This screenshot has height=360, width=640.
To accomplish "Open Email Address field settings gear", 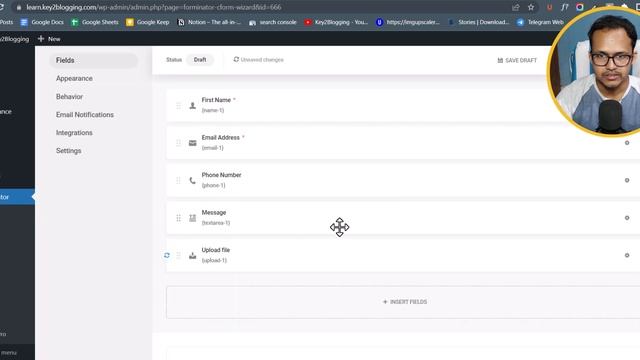I will [x=627, y=143].
